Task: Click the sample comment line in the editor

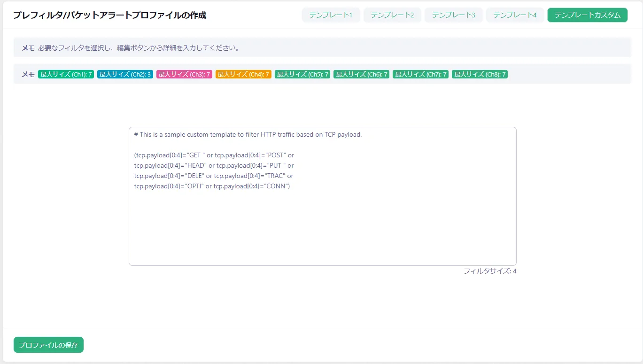Action: [x=248, y=134]
